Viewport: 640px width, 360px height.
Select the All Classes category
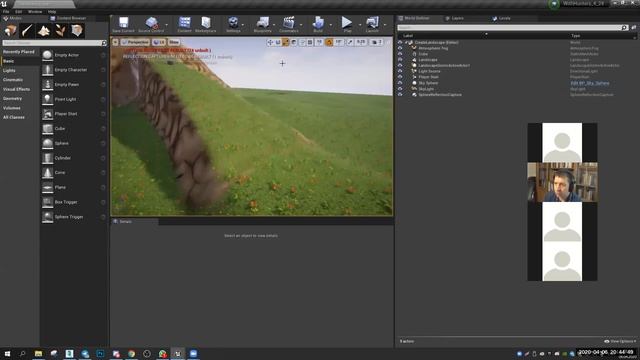[x=14, y=118]
